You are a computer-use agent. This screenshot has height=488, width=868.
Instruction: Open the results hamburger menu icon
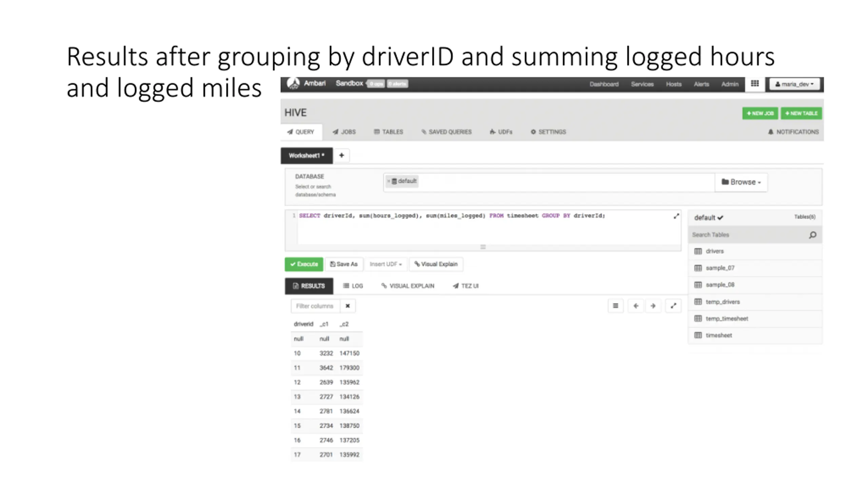[615, 306]
